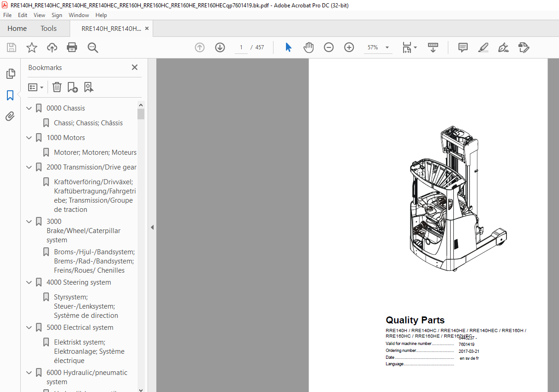559x392 pixels.
Task: Collapse the 1000 Motors bookmark
Action: coord(29,138)
